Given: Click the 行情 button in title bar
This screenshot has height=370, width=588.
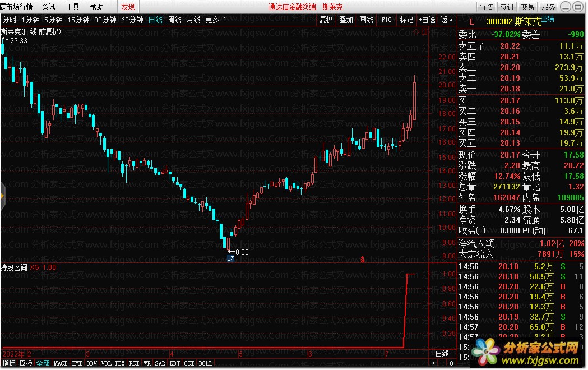Looking at the screenshot, I should pos(487,7).
